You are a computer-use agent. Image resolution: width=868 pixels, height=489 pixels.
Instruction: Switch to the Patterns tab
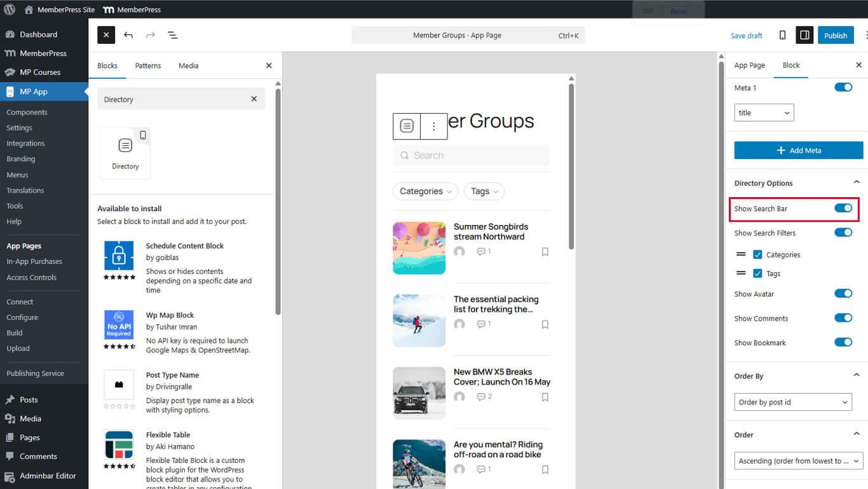click(148, 65)
